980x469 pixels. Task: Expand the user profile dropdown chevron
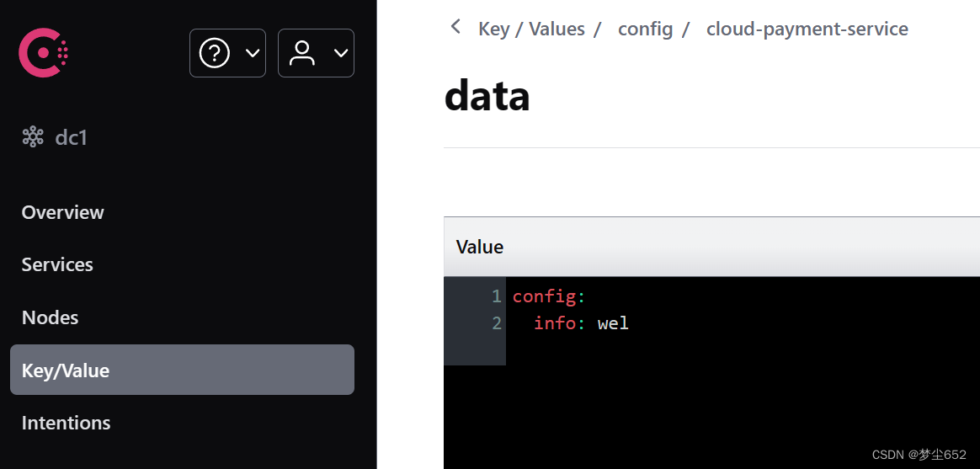pyautogui.click(x=341, y=53)
